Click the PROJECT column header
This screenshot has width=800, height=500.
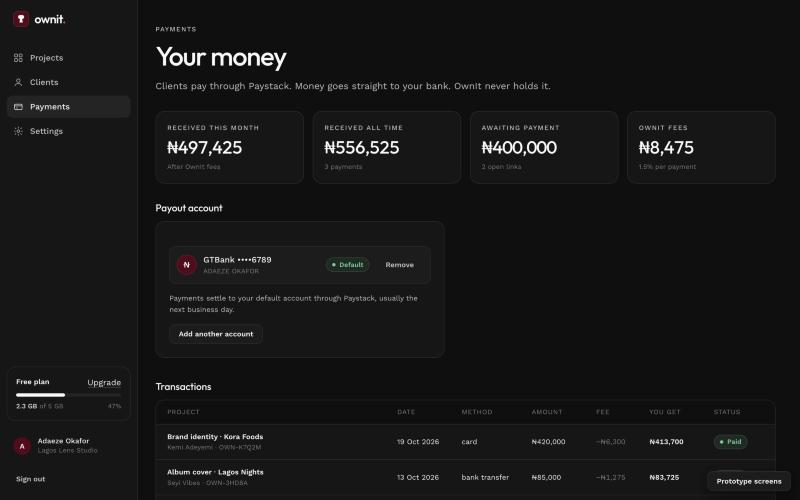coord(183,412)
